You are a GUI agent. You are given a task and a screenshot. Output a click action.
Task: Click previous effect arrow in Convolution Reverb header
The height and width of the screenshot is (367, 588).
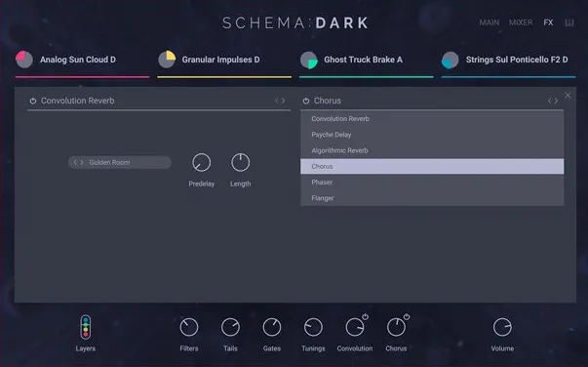click(x=277, y=101)
